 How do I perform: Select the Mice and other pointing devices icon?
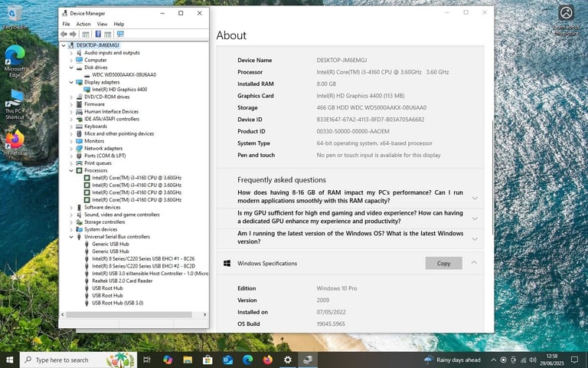[79, 133]
